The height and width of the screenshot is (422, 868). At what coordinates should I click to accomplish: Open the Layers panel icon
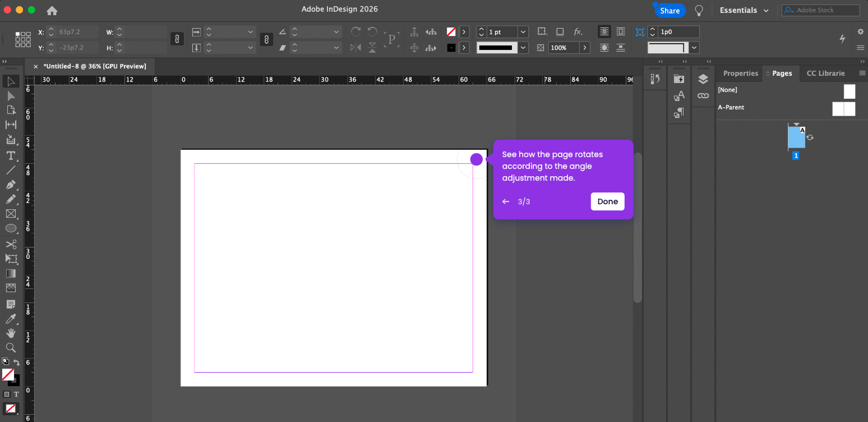click(x=703, y=80)
